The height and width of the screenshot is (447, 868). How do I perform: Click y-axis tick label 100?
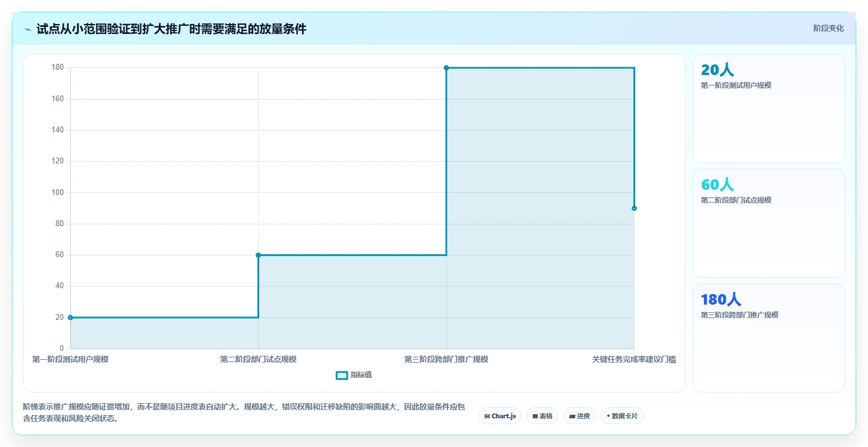pyautogui.click(x=57, y=192)
